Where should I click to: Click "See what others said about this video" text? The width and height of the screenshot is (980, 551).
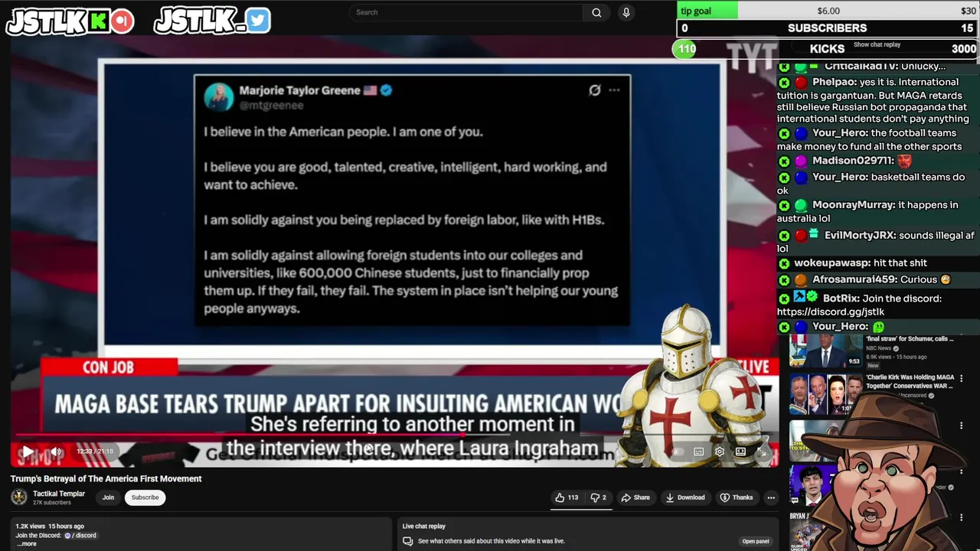492,541
